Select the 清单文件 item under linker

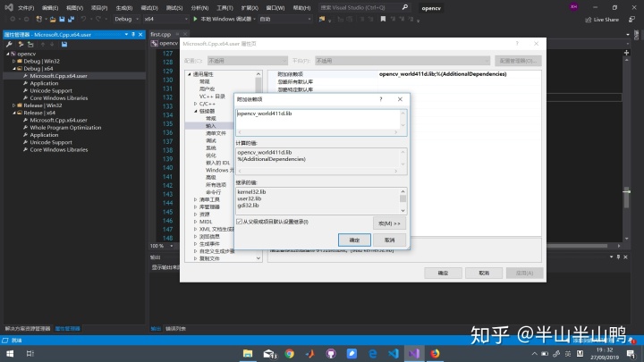click(216, 133)
